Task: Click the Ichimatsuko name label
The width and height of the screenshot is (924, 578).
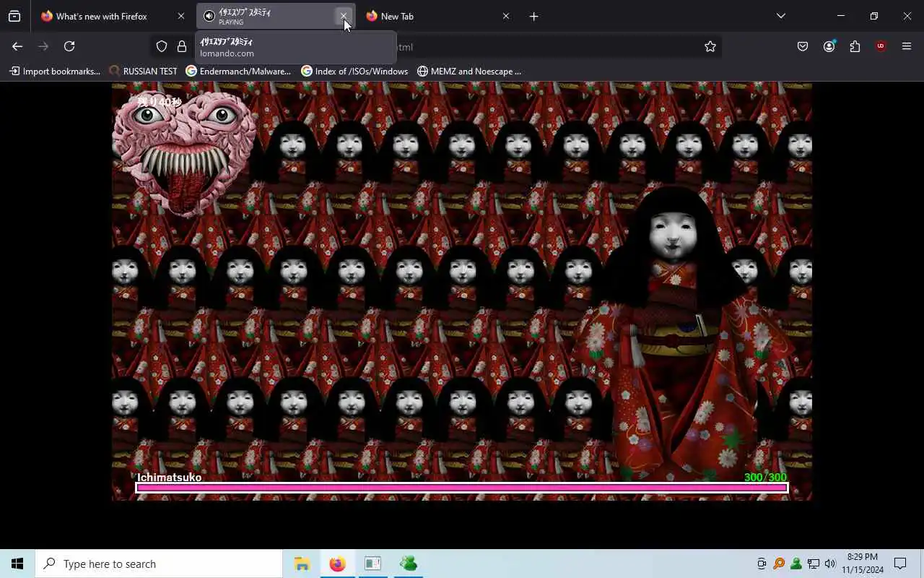Action: pos(170,477)
